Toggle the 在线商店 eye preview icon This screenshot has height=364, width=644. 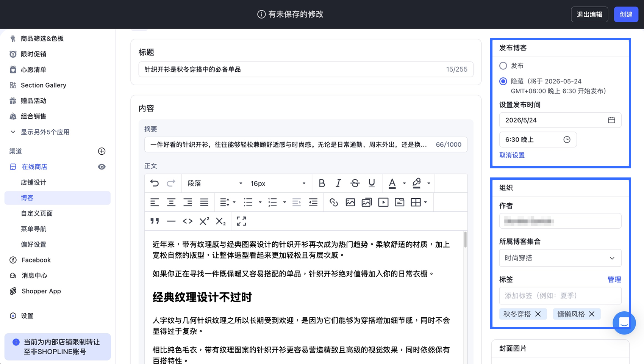[102, 167]
